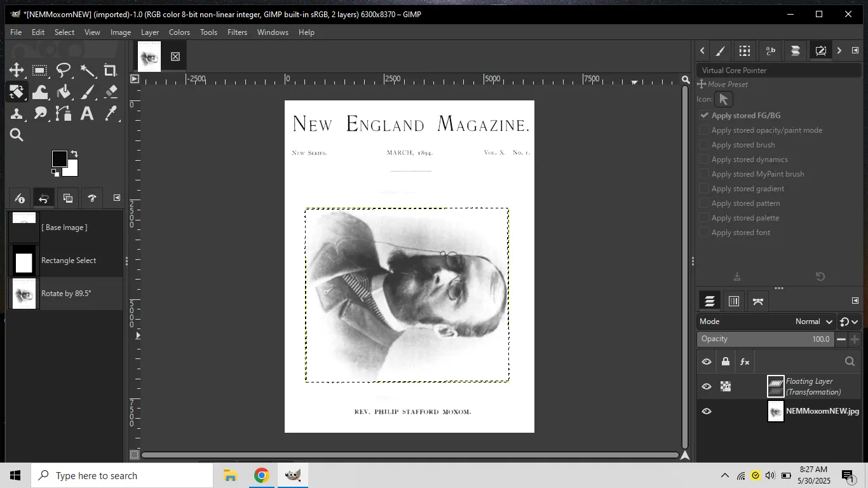Select the Paintbrush tool
Viewport: 868px width, 488px height.
coord(87,91)
